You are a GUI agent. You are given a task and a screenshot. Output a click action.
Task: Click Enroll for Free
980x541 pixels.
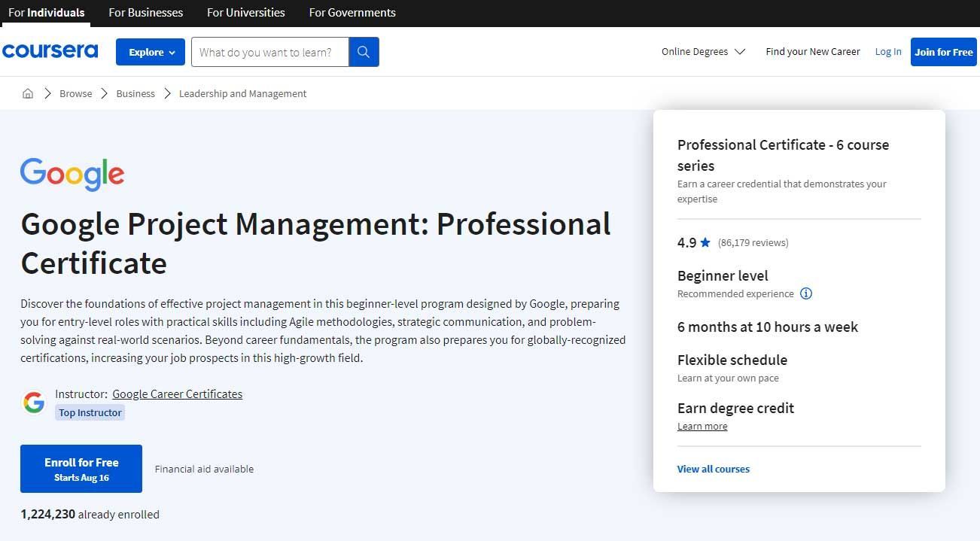[81, 468]
